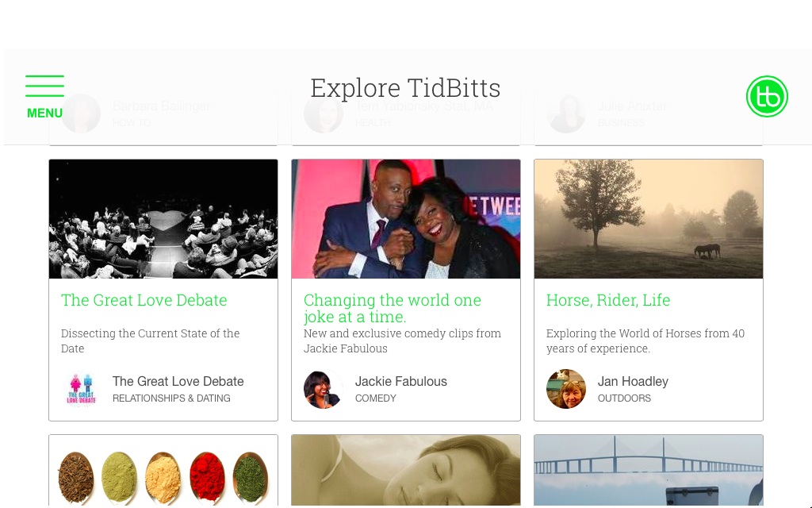Click the Jan Hoadley author name
Image resolution: width=812 pixels, height=508 pixels.
[x=633, y=381]
